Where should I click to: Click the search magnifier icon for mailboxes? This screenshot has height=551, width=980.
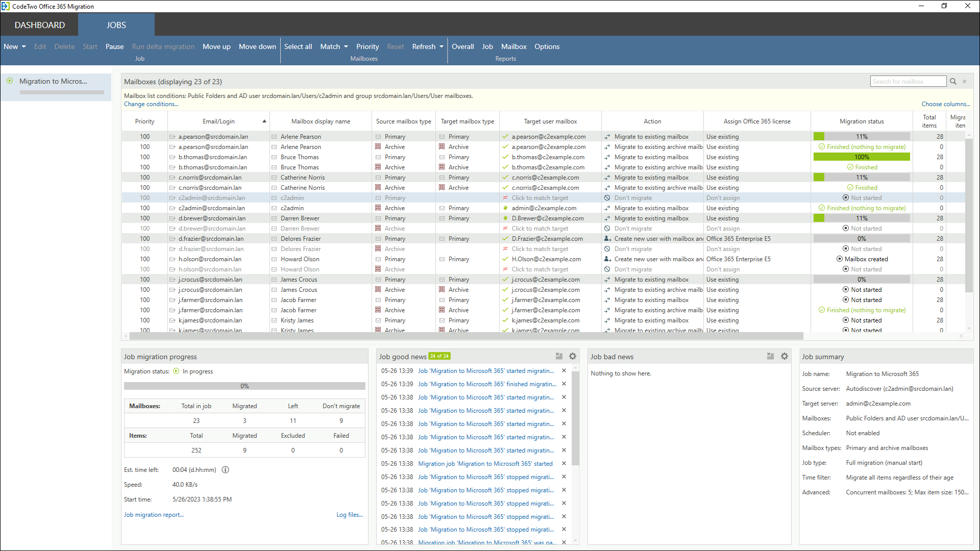[952, 82]
